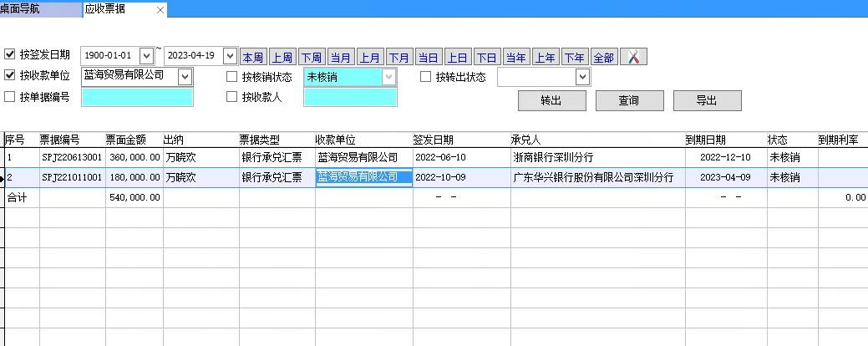The image size is (868, 346).
Task: Expand the 收款单位 company dropdown
Action: [185, 77]
